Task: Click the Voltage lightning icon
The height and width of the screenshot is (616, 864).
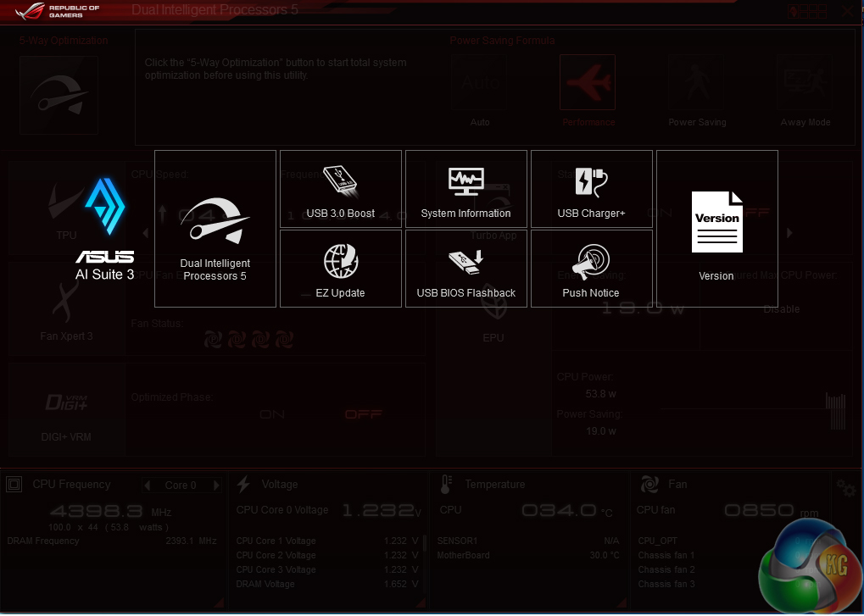Action: click(243, 485)
